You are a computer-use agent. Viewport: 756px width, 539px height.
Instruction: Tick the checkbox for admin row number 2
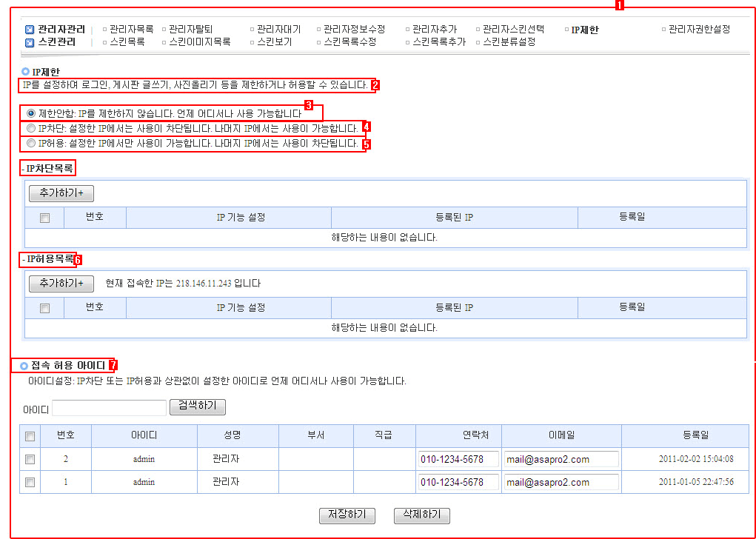click(30, 459)
